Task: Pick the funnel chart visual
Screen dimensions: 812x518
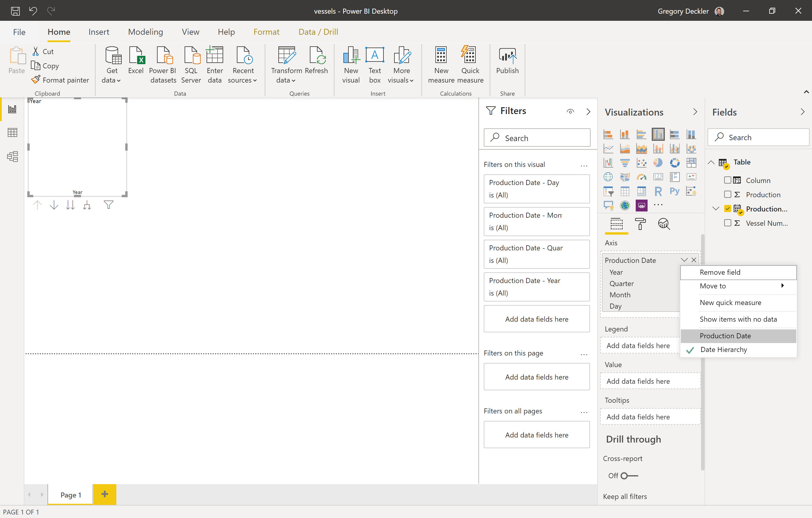Action: [x=624, y=163]
